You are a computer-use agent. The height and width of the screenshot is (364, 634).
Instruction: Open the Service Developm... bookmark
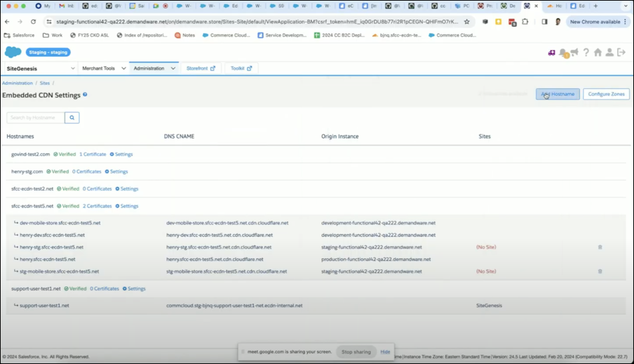coord(283,35)
